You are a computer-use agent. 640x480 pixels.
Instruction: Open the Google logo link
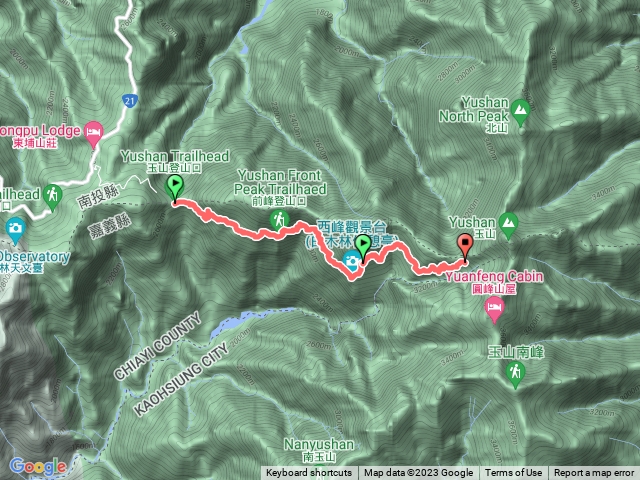tap(38, 467)
